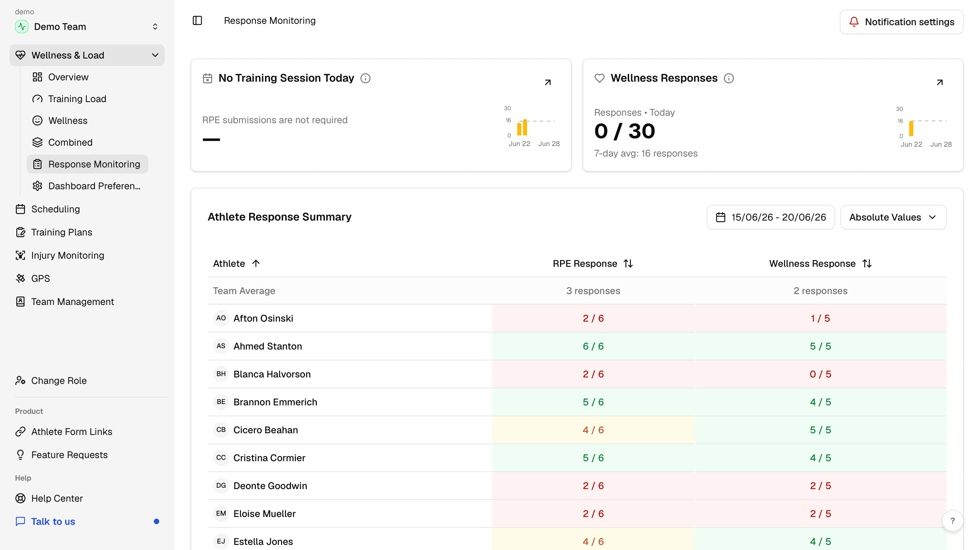Open Talk to us chat
Screen dimensions: 980x550
click(53, 521)
